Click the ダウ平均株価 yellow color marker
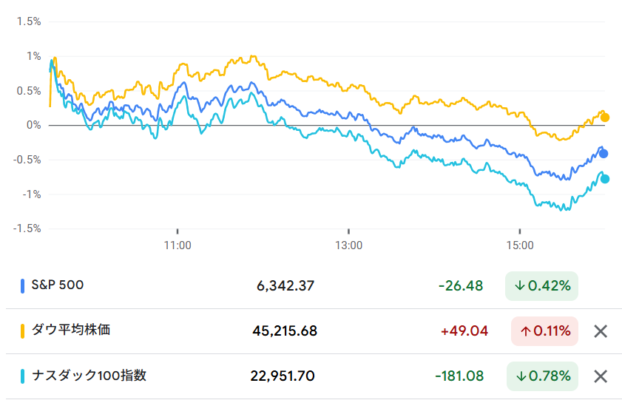Image resolution: width=622 pixels, height=400 pixels. 23,331
